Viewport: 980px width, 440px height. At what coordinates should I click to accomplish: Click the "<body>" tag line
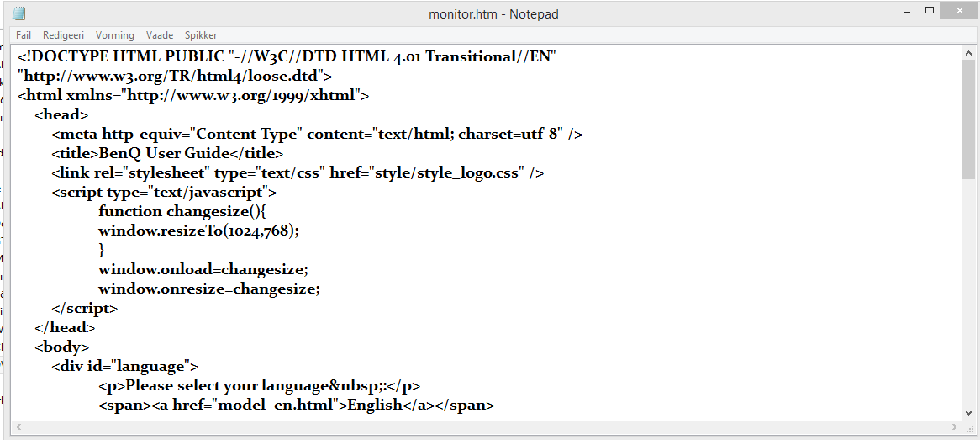coord(62,347)
